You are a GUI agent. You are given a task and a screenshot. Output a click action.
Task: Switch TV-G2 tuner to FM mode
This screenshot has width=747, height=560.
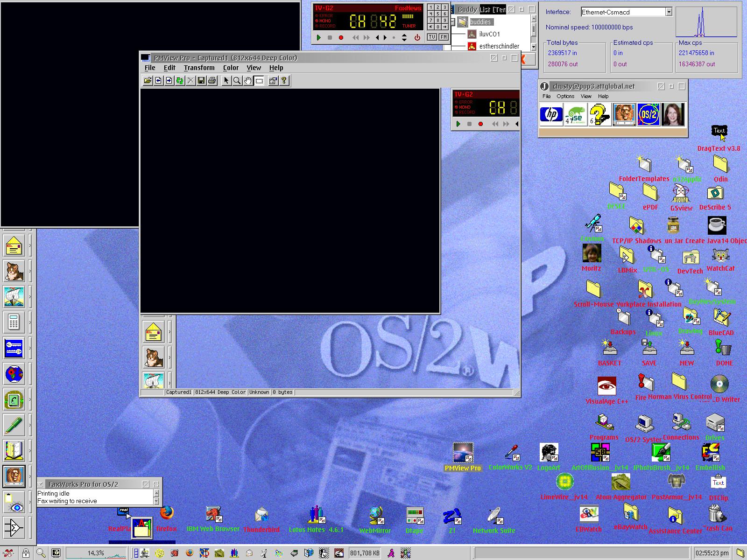tap(444, 37)
